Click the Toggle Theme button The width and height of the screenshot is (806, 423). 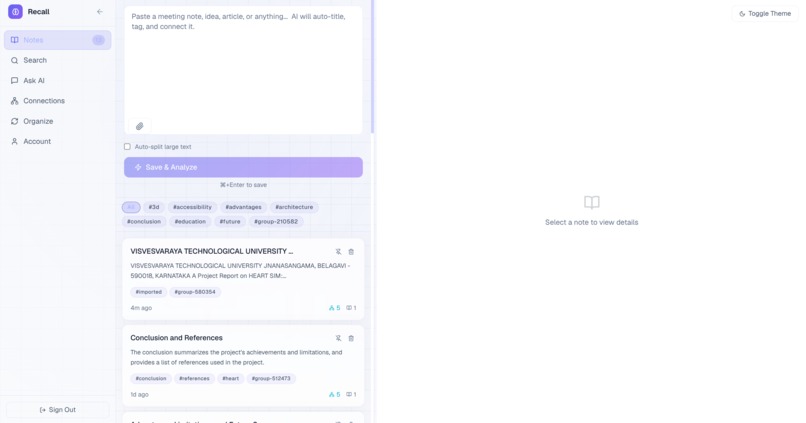click(765, 14)
